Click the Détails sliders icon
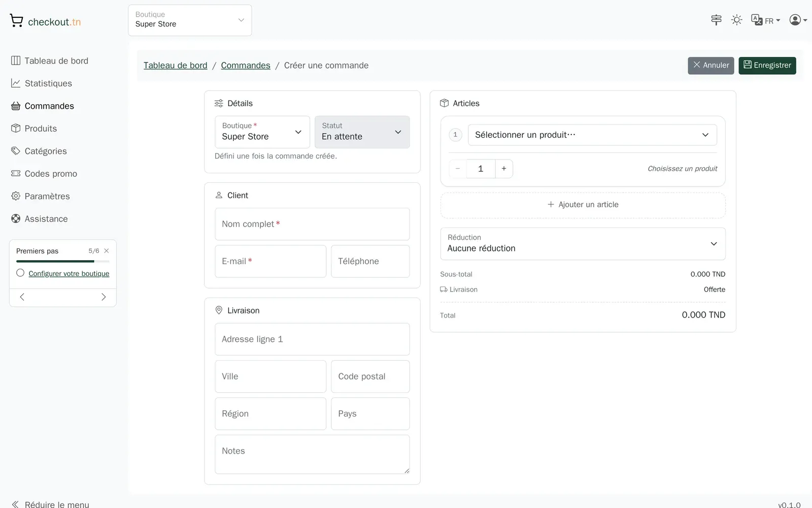 tap(219, 103)
